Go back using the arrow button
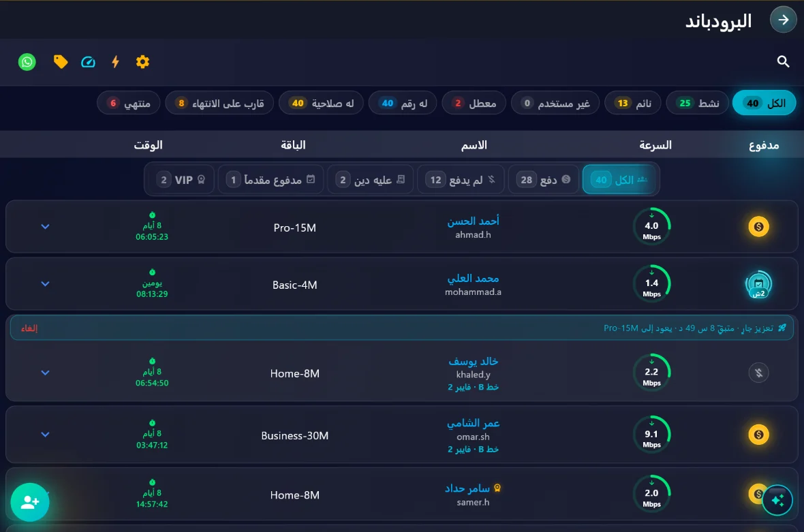The height and width of the screenshot is (532, 804). pyautogui.click(x=783, y=20)
